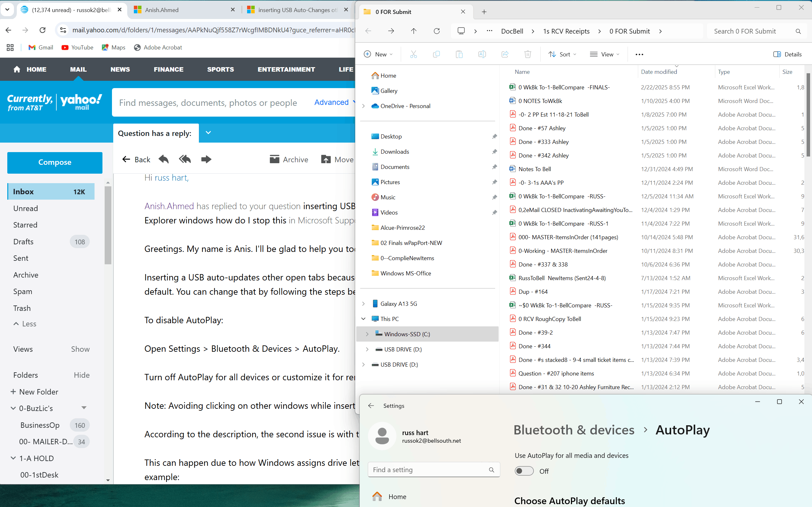Click the Forward arrow icon in mail toolbar
This screenshot has width=812, height=507.
[206, 159]
